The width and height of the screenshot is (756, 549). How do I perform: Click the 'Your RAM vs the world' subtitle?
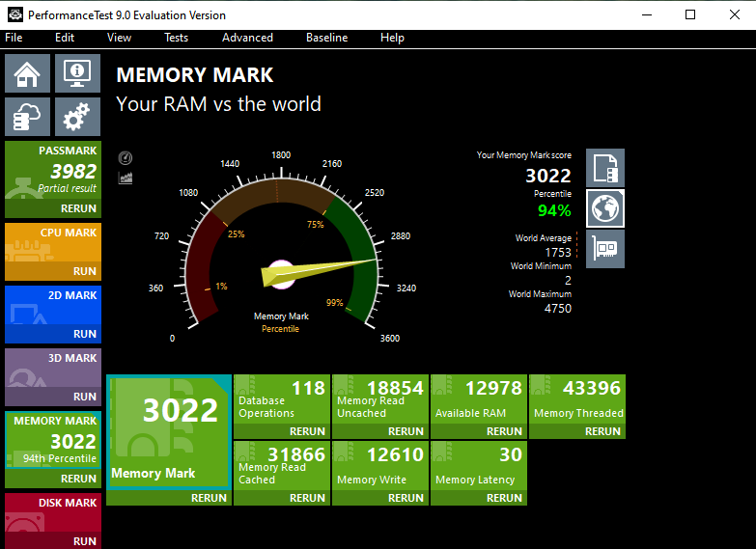[218, 104]
